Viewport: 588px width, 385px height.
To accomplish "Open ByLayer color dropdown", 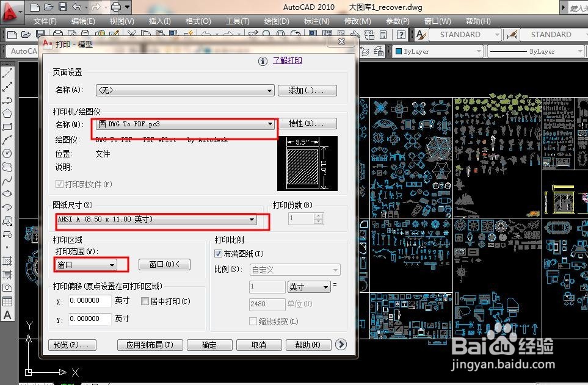I will (x=438, y=51).
